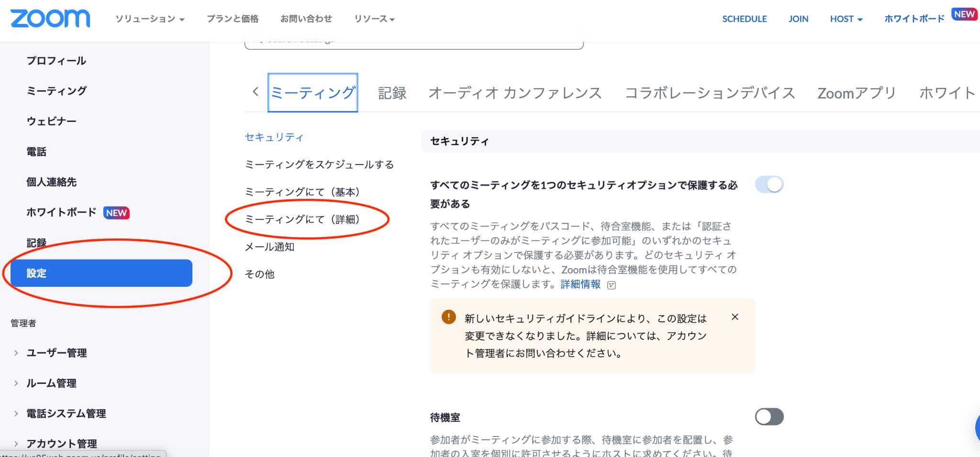Switch to the 記録 settings tab
Screen dimensions: 980x457
point(392,93)
